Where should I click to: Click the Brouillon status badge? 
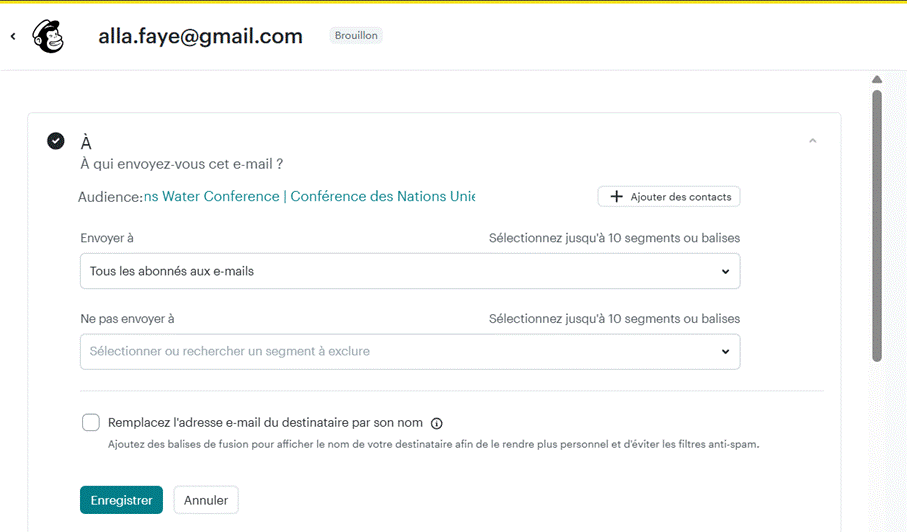pyautogui.click(x=356, y=35)
